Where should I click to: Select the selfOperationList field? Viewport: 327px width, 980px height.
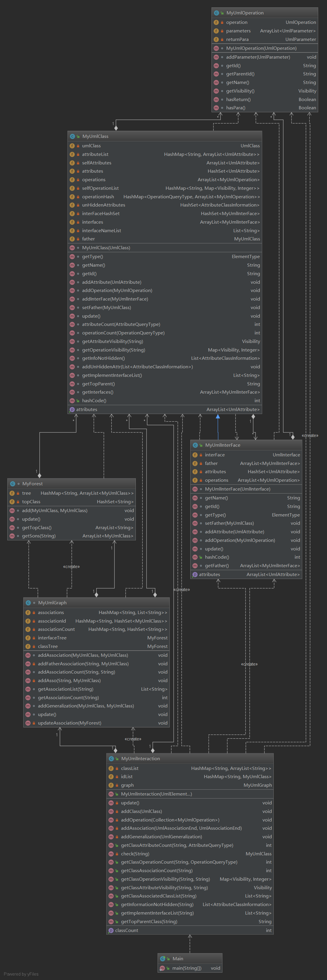coord(165,188)
